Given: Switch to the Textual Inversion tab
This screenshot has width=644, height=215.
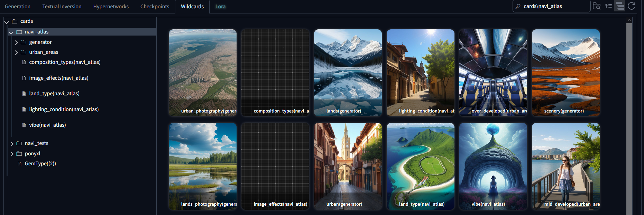Looking at the screenshot, I should (x=62, y=7).
